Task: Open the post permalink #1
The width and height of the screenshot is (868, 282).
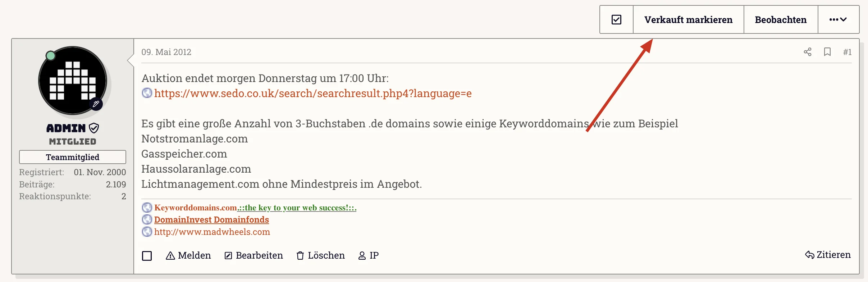Action: 847,52
